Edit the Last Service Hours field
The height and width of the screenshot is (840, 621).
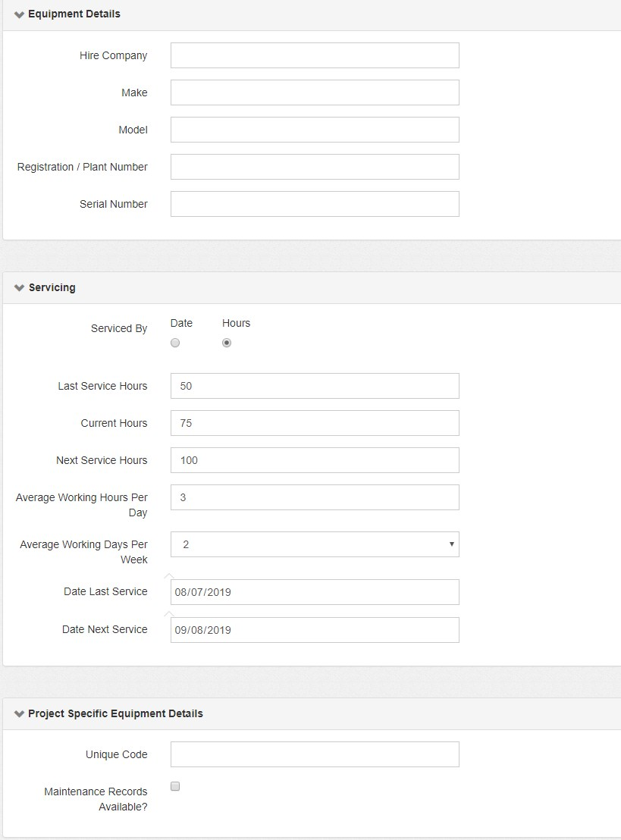pos(315,386)
